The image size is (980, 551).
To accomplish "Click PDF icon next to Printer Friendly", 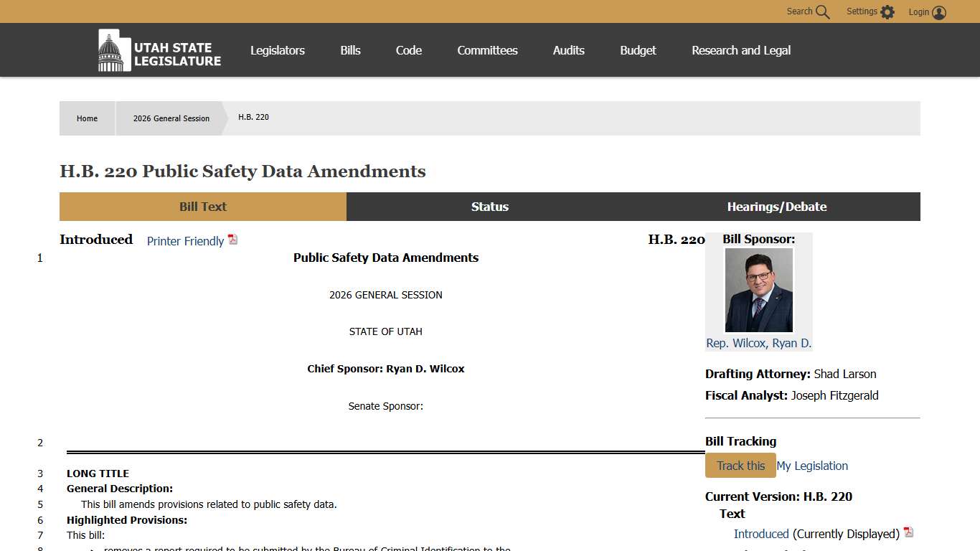I will [232, 240].
